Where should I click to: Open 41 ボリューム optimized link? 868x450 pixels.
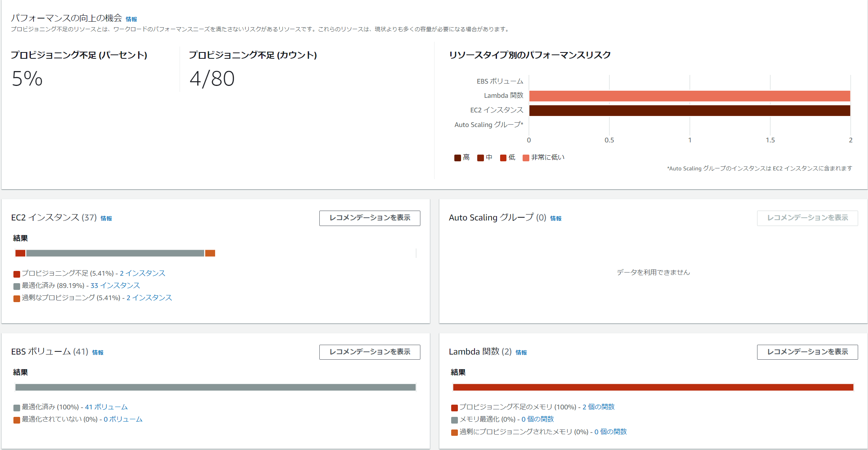106,407
